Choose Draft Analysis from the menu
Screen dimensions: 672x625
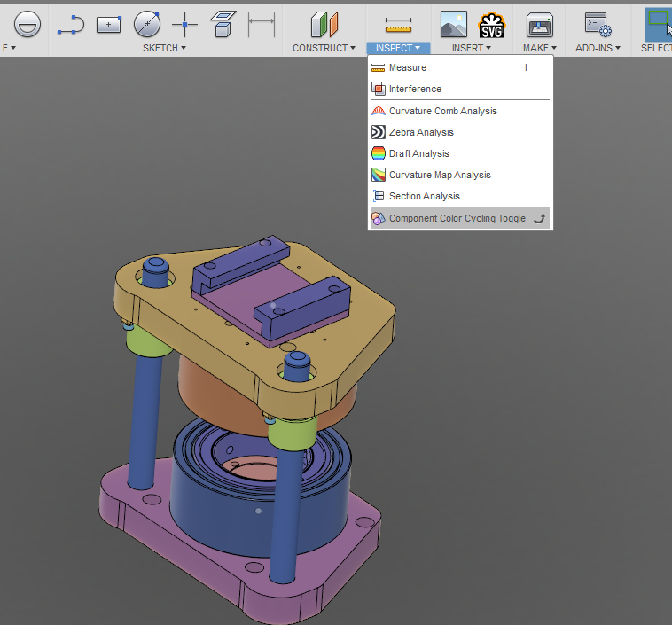[460, 153]
